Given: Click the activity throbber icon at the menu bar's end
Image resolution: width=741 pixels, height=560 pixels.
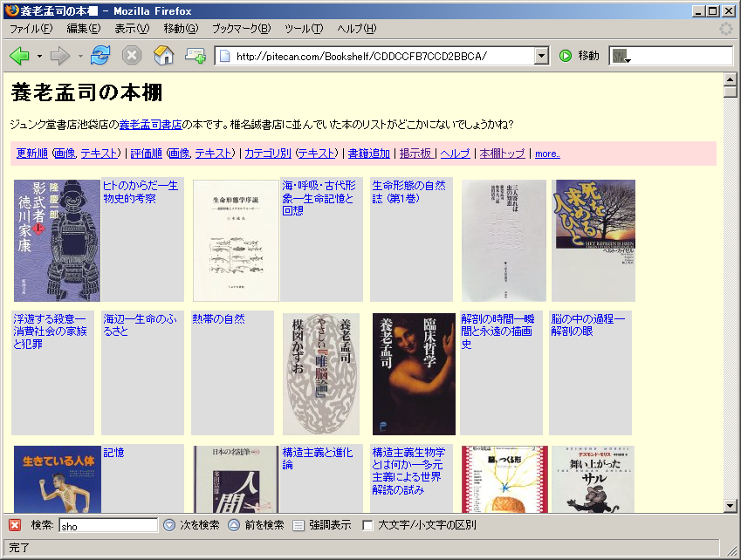Looking at the screenshot, I should [726, 29].
